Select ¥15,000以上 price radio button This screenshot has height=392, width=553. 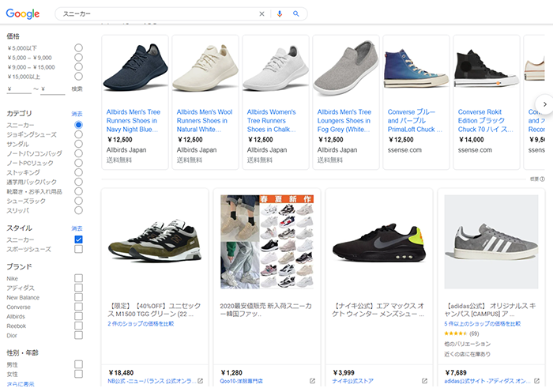[x=78, y=76]
